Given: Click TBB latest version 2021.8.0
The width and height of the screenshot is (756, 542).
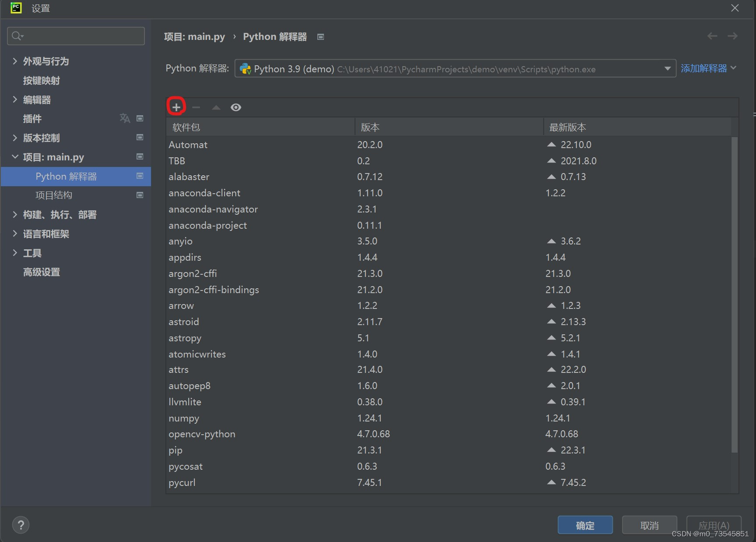Looking at the screenshot, I should (x=578, y=161).
